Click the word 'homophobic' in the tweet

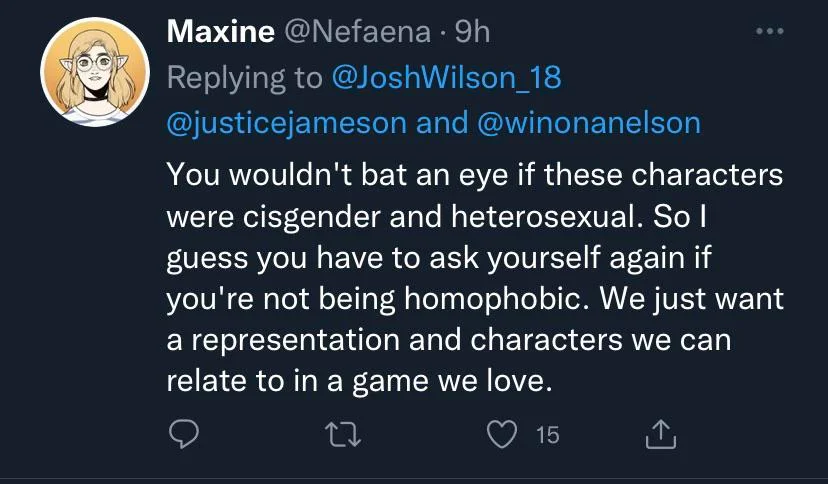(x=496, y=299)
